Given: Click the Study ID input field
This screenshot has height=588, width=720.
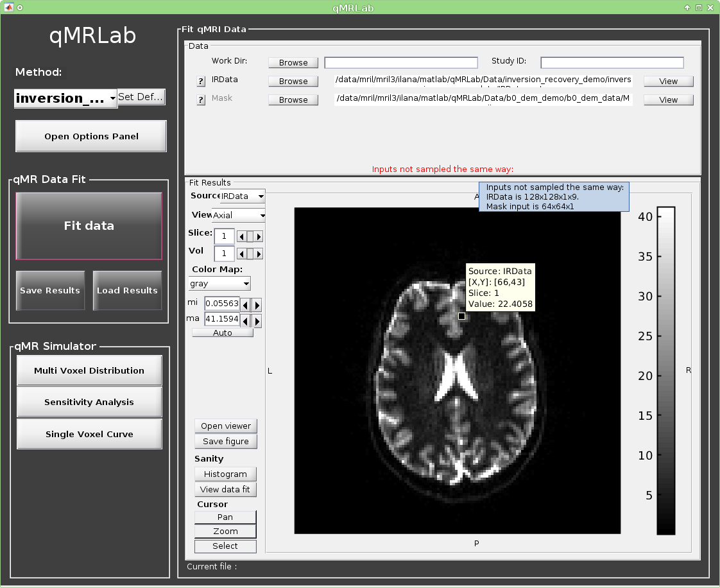Looking at the screenshot, I should (612, 62).
